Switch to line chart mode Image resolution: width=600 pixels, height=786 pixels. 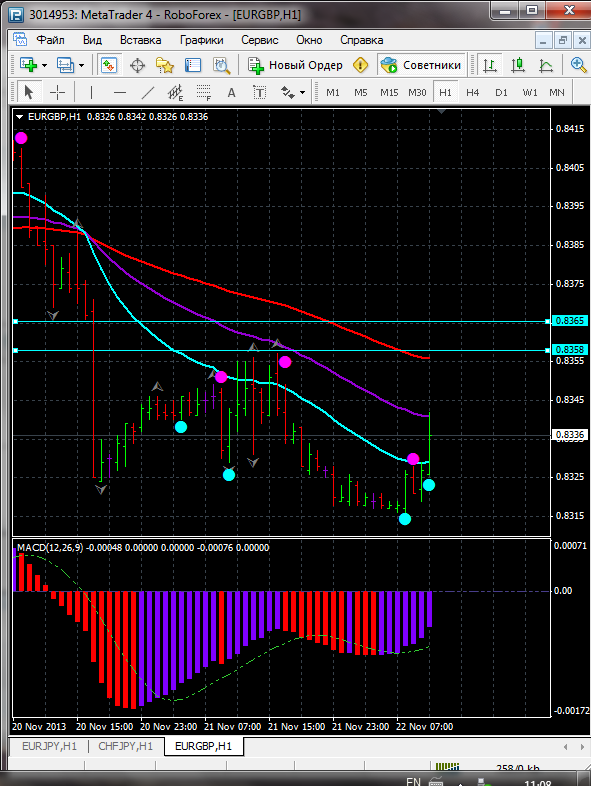546,65
